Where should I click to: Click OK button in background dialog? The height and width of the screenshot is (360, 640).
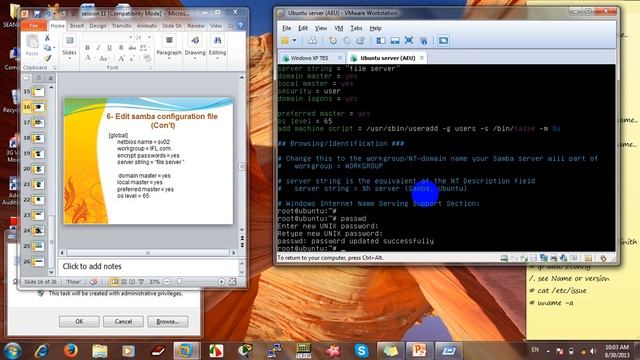79,322
